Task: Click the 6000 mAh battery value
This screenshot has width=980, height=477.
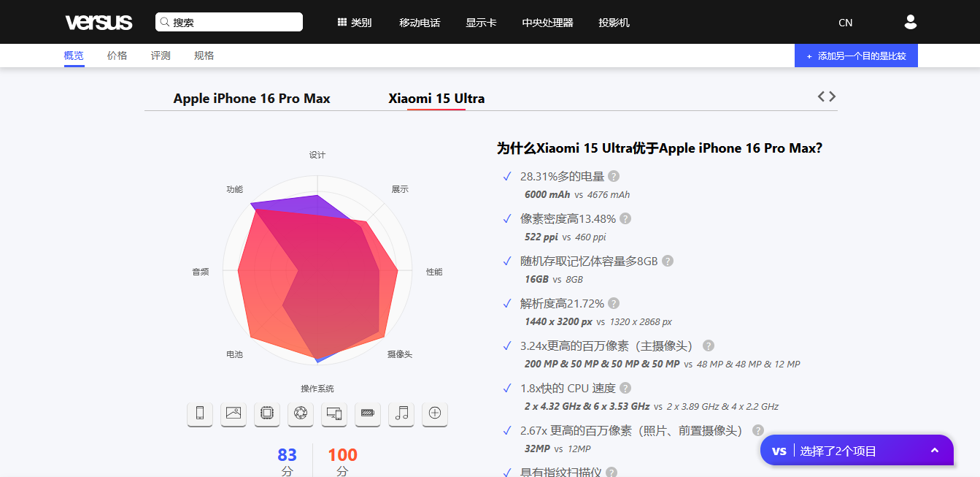Action: [547, 195]
